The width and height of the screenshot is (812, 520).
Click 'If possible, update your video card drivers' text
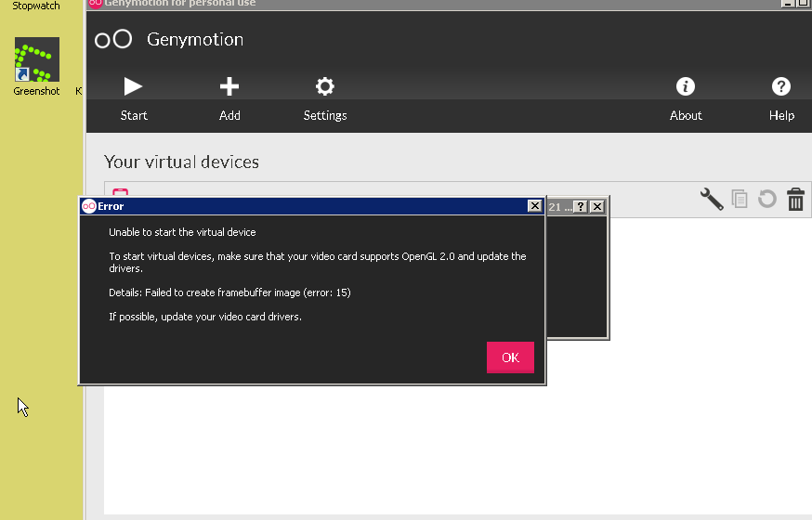point(205,317)
